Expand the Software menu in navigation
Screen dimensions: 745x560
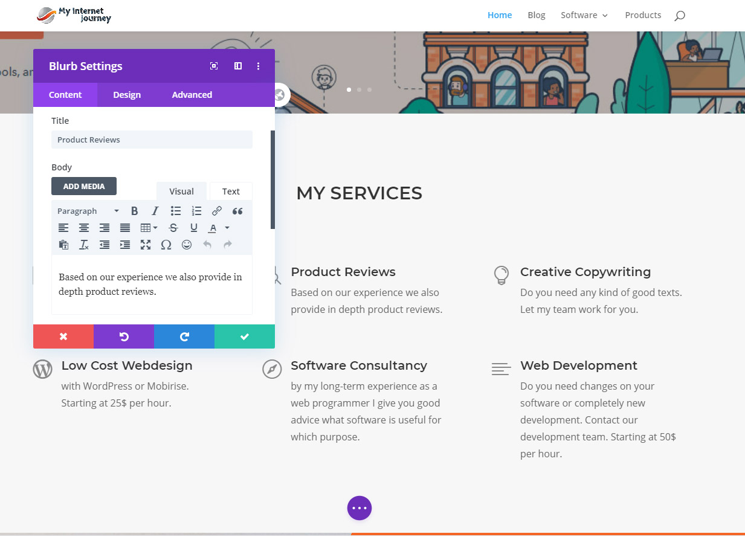coord(584,15)
